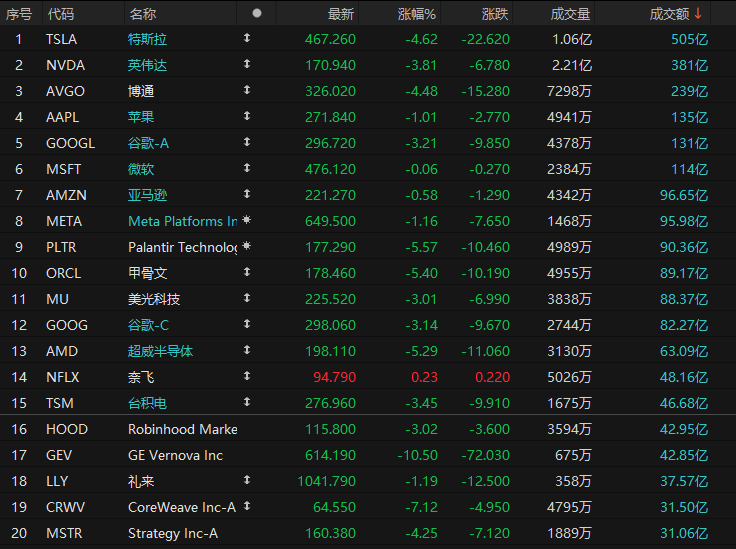
Task: Click the GOOG row marker icon
Action: pyautogui.click(x=247, y=324)
